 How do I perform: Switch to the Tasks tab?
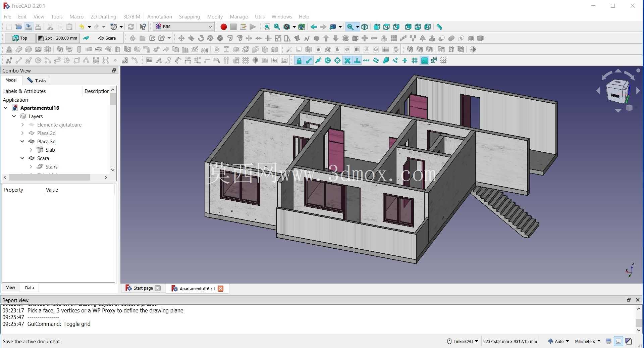click(x=36, y=81)
